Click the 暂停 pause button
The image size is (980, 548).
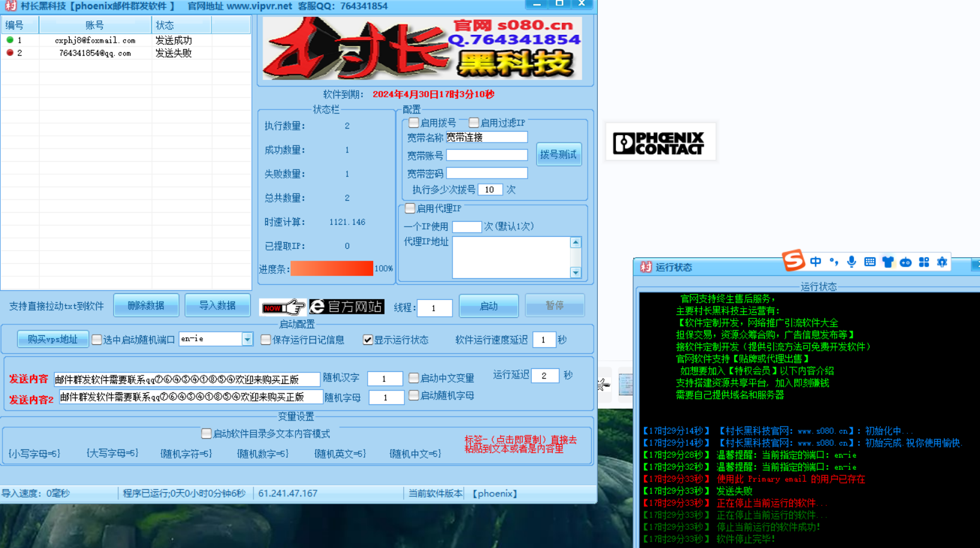coord(555,305)
